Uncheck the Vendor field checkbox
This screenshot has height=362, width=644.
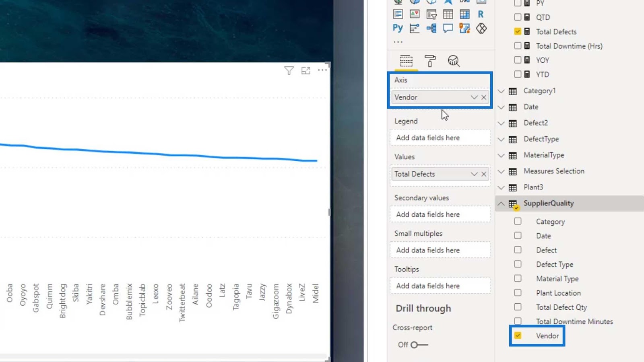[518, 335]
